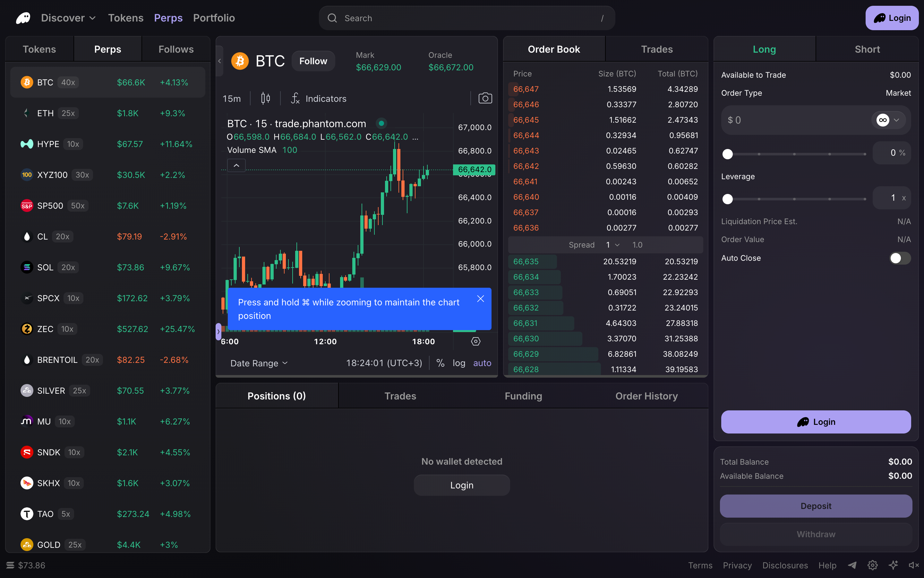Click the leverage 1x value field
This screenshot has height=578, width=924.
click(892, 197)
